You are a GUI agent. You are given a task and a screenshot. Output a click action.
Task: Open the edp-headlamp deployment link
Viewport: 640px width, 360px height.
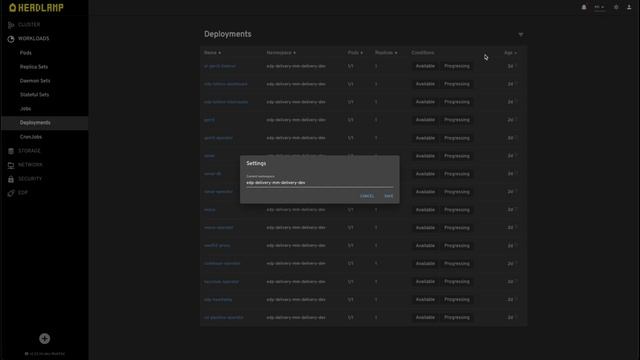click(x=218, y=300)
